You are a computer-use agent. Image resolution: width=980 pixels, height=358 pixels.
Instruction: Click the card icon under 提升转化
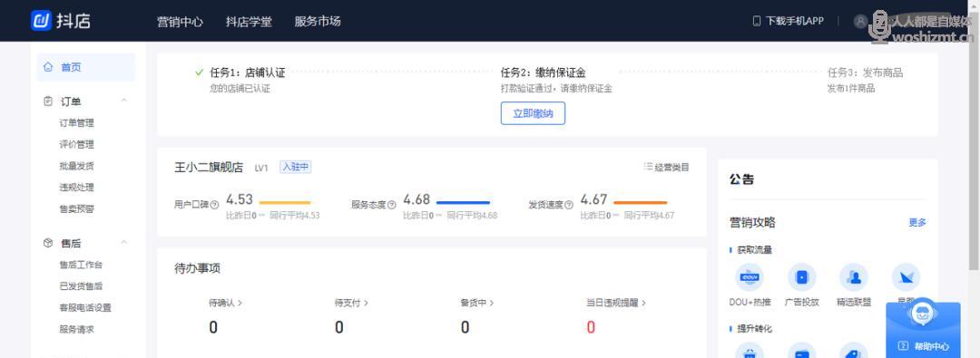pos(802,351)
